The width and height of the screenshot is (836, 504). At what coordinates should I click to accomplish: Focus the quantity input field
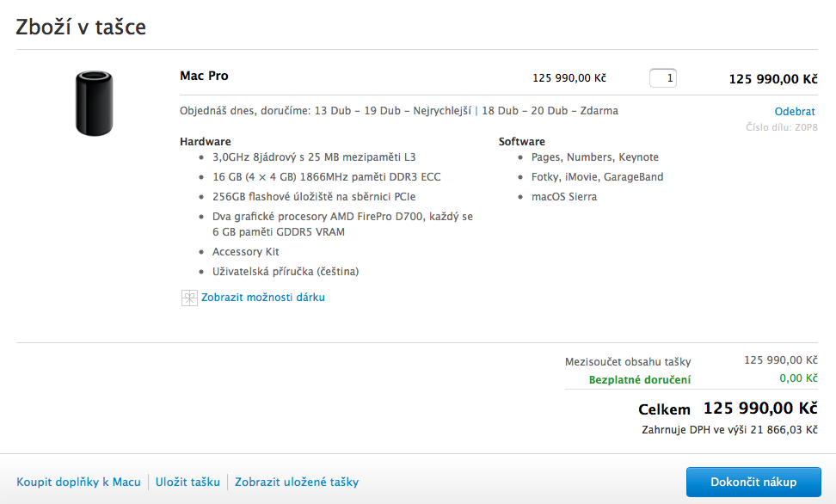point(663,78)
